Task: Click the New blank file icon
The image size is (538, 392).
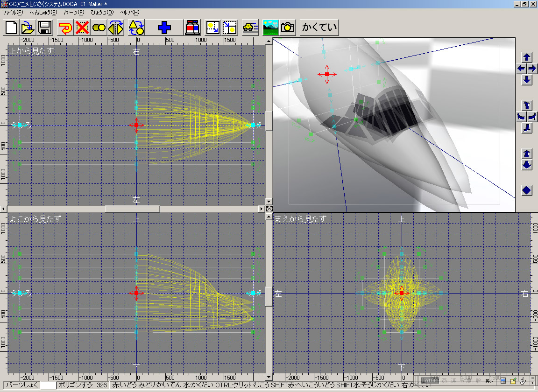Action: pyautogui.click(x=12, y=28)
